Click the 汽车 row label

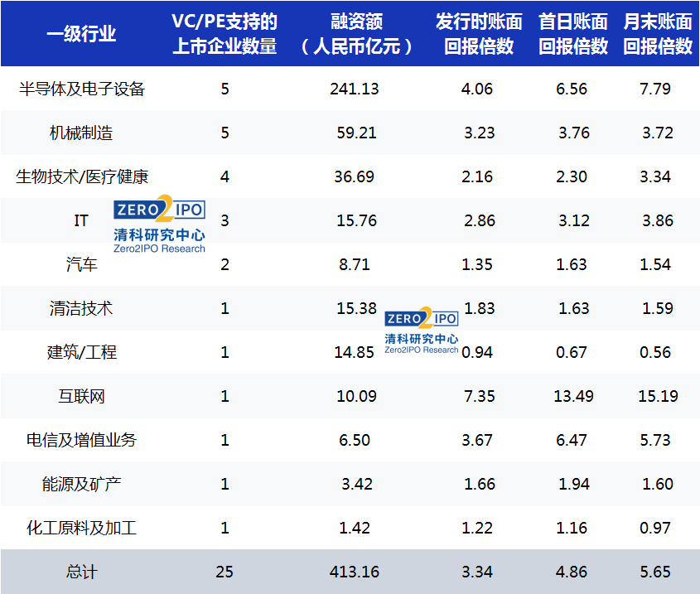click(81, 264)
